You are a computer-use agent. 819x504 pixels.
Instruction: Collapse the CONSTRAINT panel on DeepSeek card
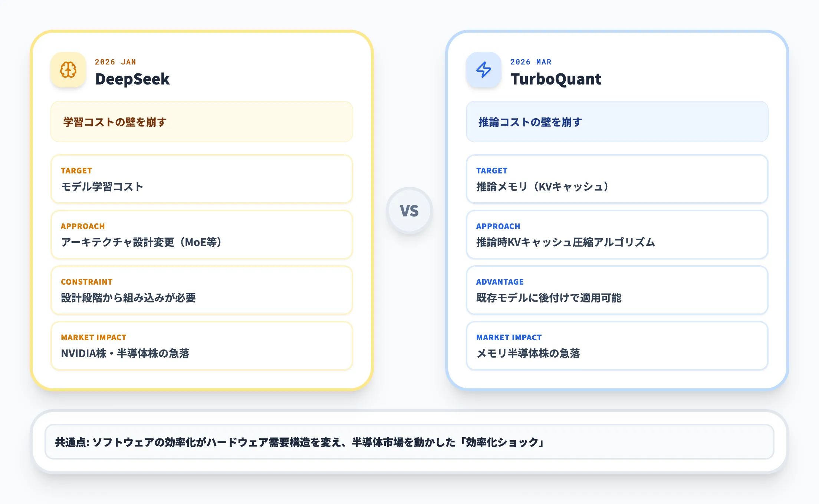click(201, 291)
